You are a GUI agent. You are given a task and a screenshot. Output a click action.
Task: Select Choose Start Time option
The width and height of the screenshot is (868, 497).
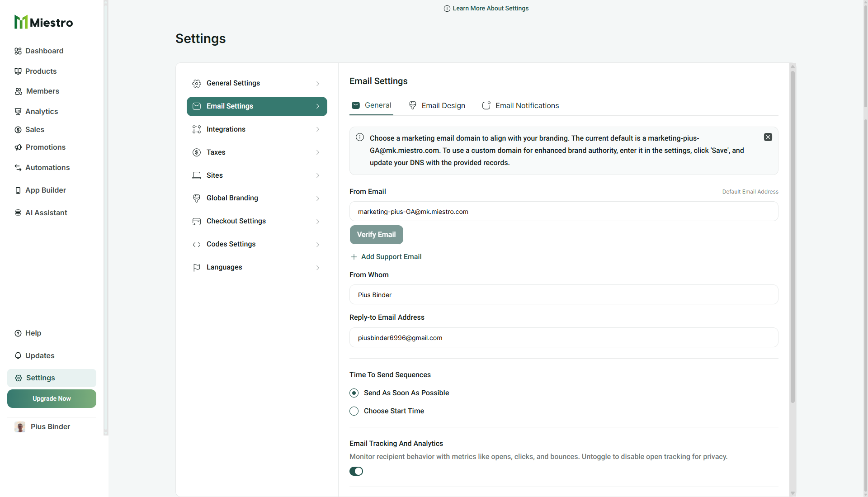click(354, 411)
